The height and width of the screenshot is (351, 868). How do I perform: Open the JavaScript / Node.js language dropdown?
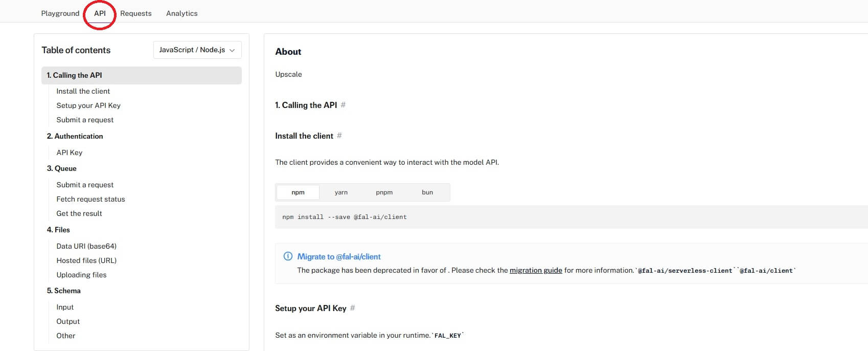(197, 50)
